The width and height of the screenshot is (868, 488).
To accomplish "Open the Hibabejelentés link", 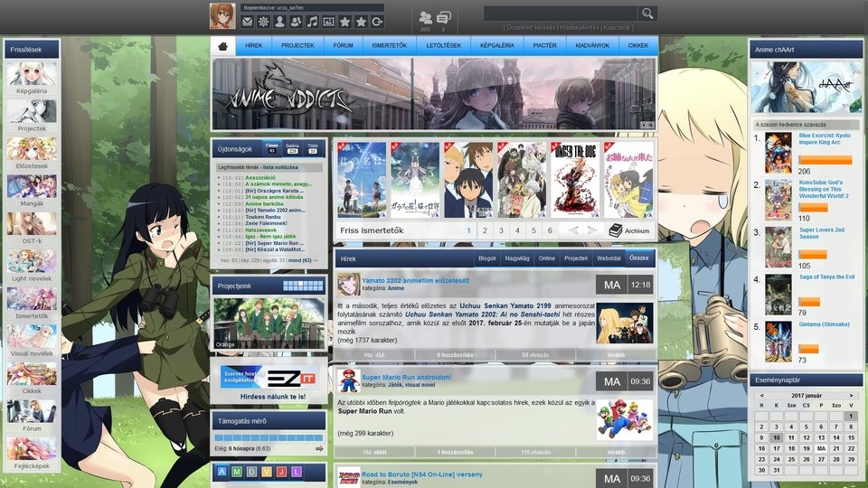I will [579, 28].
